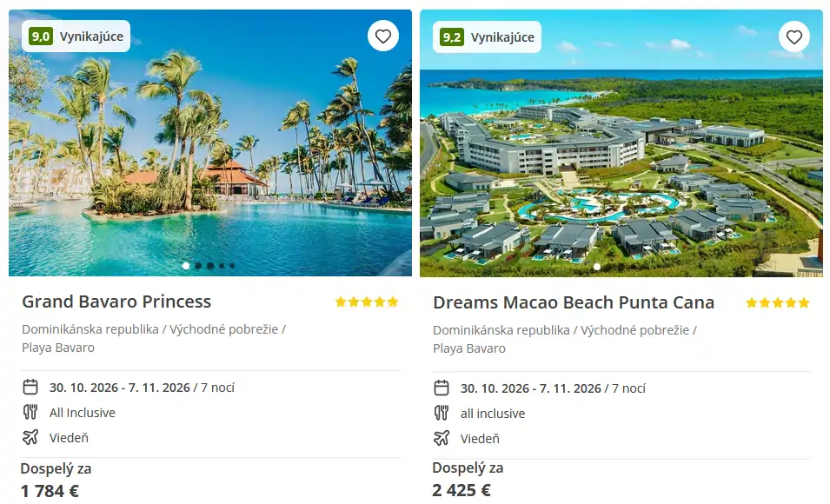830x504 pixels.
Task: Open Grand Bavaro Princess hotel title link
Action: click(x=116, y=302)
